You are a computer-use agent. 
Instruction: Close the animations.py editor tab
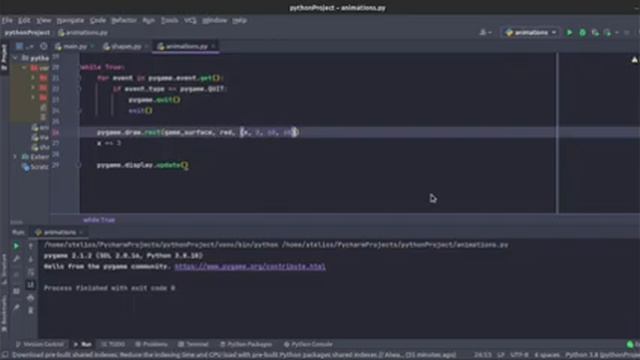coord(213,46)
